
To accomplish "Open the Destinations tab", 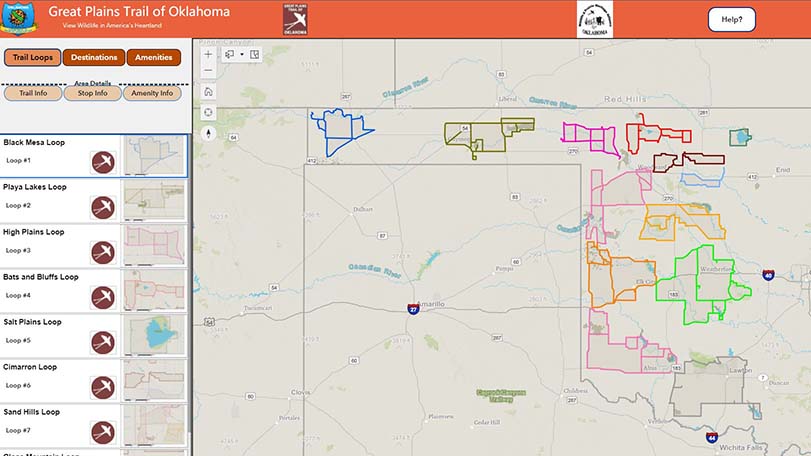I will coord(94,57).
